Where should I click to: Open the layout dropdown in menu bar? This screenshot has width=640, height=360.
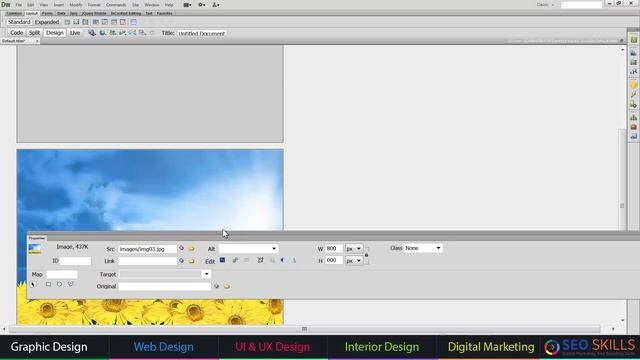point(187,5)
